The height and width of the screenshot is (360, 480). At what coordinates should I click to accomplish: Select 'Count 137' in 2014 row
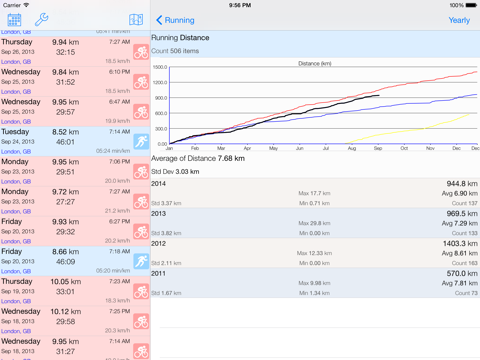pyautogui.click(x=465, y=203)
